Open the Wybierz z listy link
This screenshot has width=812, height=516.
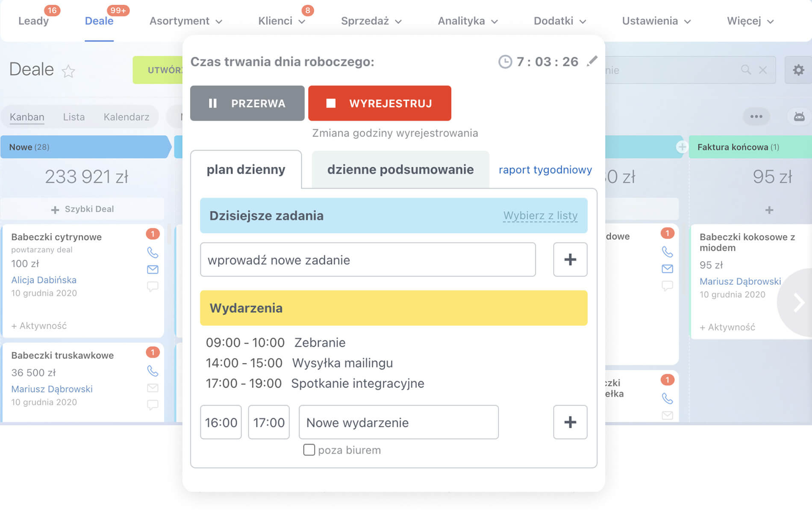click(540, 216)
